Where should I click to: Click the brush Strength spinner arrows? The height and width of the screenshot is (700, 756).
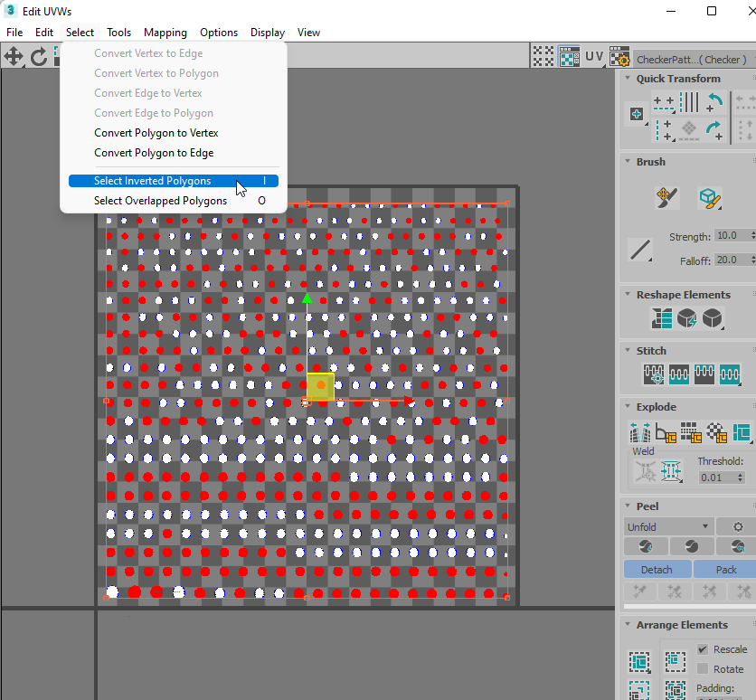(x=752, y=236)
